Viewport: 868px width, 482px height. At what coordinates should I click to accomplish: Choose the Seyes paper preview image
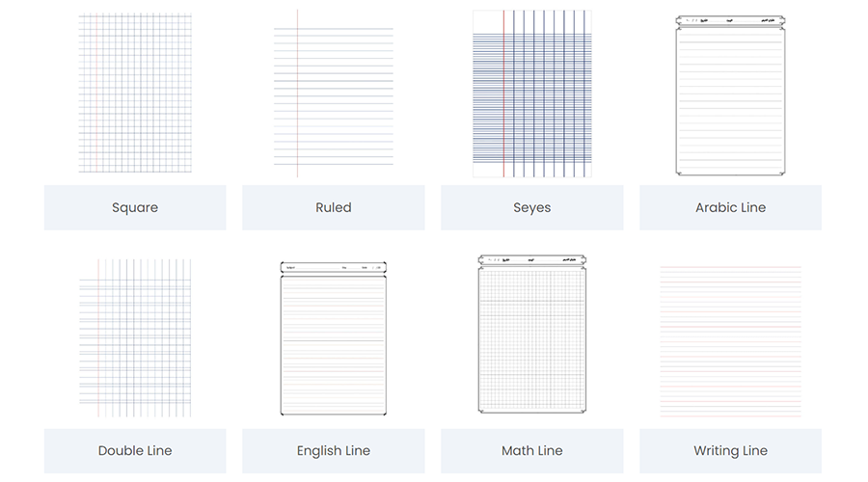click(531, 94)
